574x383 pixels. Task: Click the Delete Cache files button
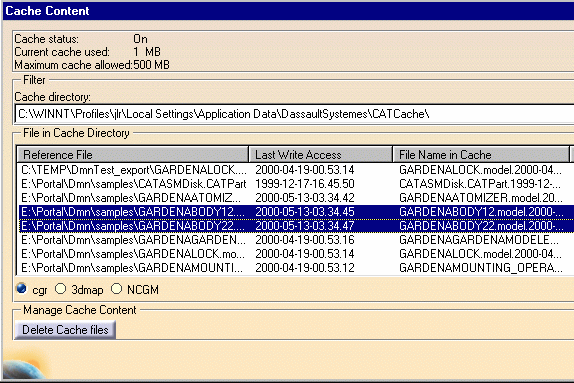click(65, 330)
